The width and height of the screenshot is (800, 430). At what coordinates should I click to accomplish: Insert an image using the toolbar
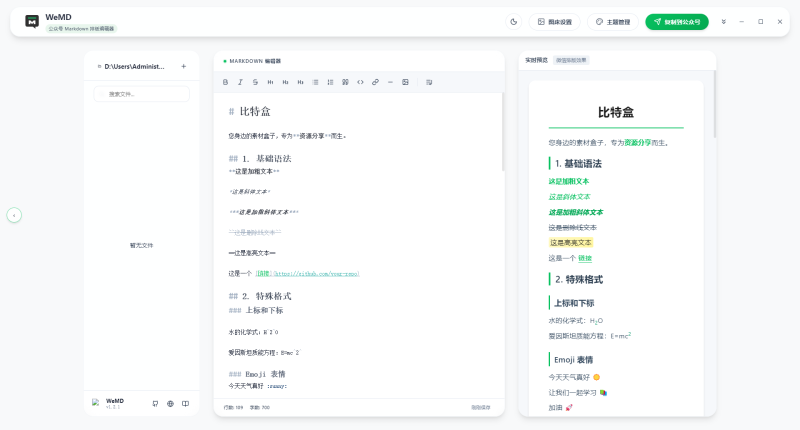[x=405, y=82]
